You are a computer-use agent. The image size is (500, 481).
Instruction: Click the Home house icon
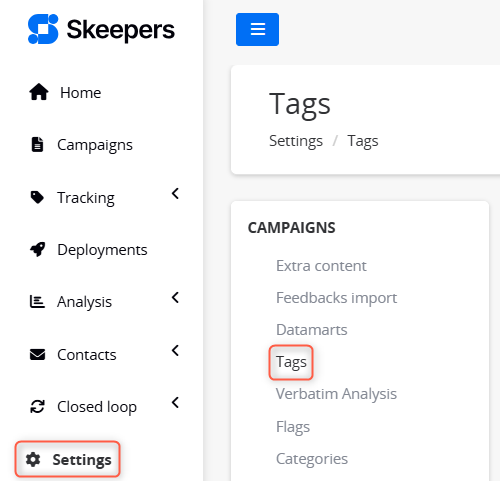pyautogui.click(x=39, y=92)
